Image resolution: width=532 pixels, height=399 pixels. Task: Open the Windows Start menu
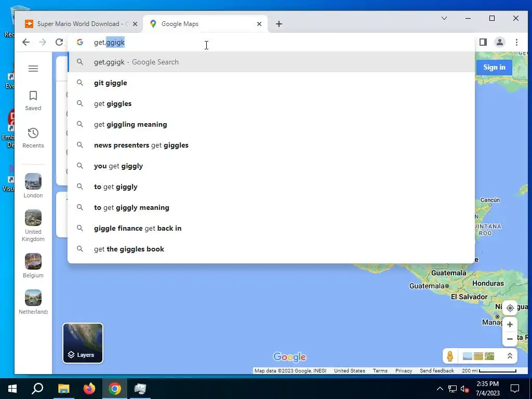[12, 389]
